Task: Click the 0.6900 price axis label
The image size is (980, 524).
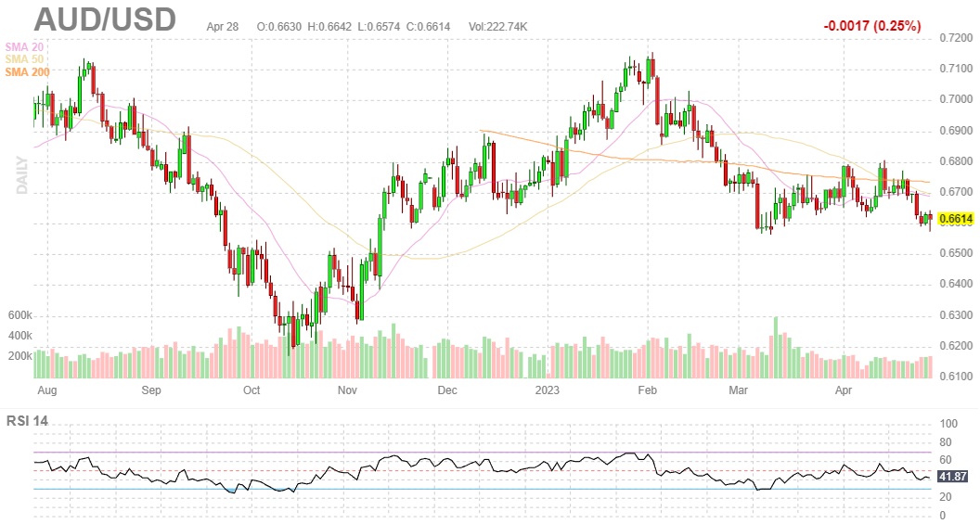Action: pos(956,131)
